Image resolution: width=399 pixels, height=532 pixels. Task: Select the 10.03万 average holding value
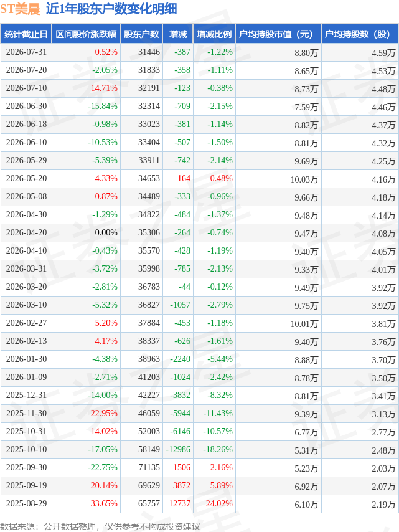pos(304,179)
